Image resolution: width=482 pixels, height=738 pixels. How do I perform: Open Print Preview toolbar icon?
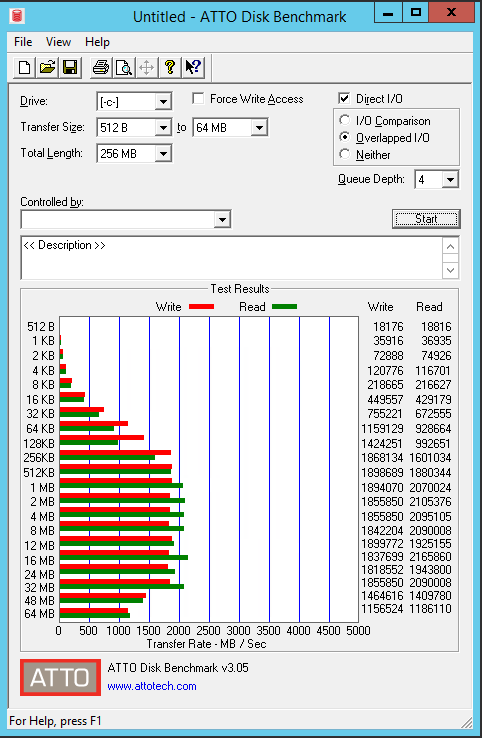(124, 67)
